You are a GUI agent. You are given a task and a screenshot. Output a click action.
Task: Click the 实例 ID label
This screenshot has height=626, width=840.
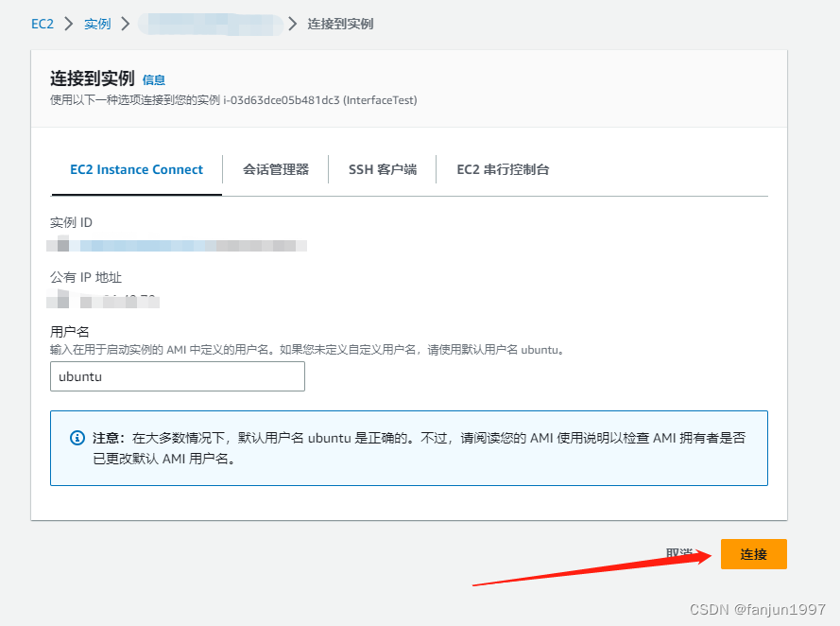[71, 222]
